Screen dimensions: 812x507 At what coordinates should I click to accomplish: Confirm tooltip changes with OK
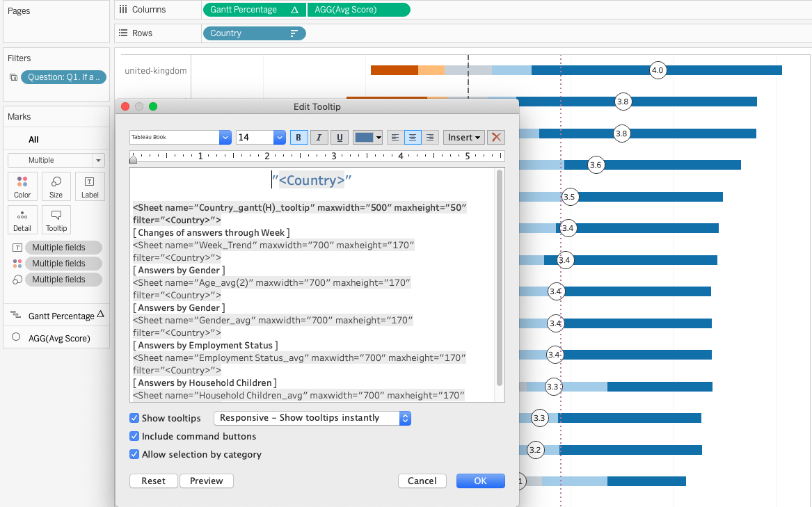tap(480, 481)
